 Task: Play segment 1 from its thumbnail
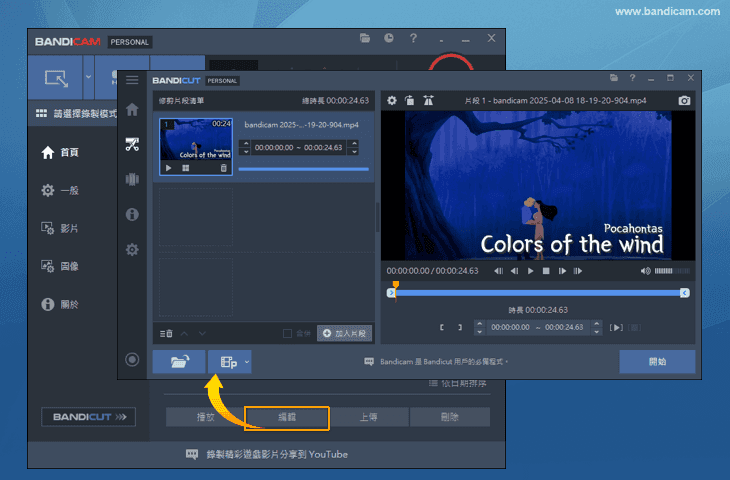[169, 168]
